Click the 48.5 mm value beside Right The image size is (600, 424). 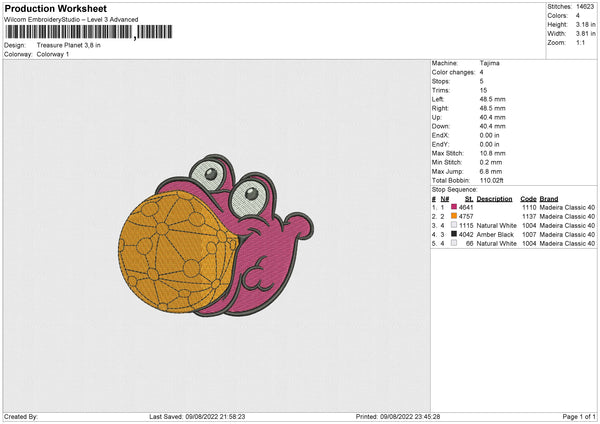(492, 108)
